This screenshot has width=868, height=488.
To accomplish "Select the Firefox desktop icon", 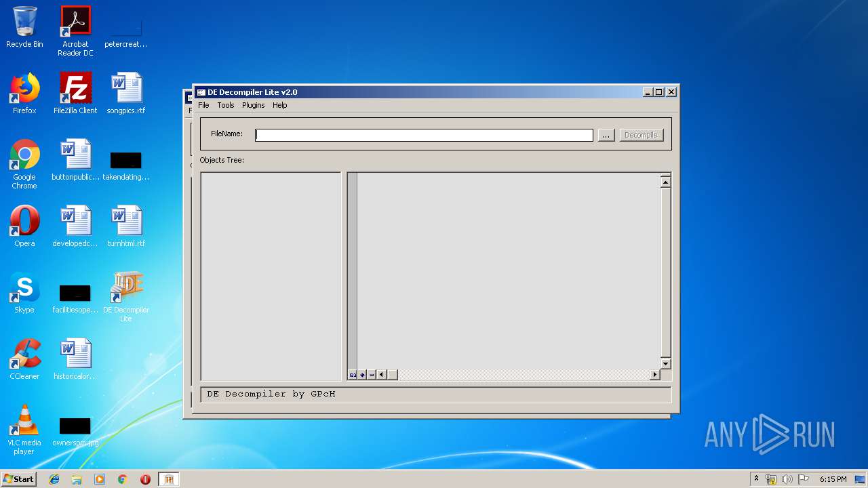I will point(24,94).
